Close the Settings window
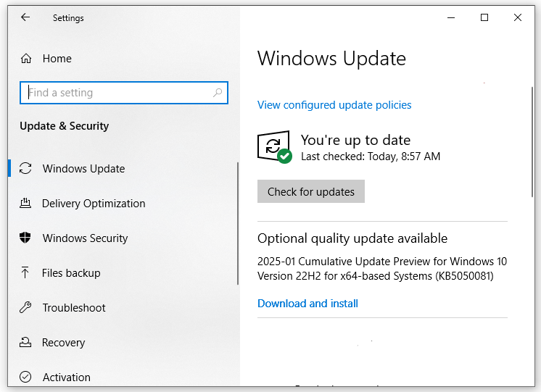Screen dimensions: 541x392 (518, 17)
